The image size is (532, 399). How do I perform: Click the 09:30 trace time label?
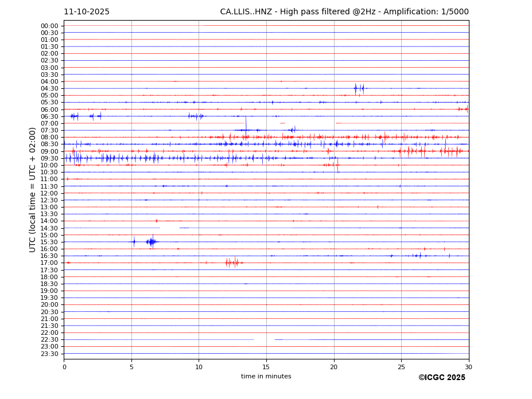[x=49, y=158]
